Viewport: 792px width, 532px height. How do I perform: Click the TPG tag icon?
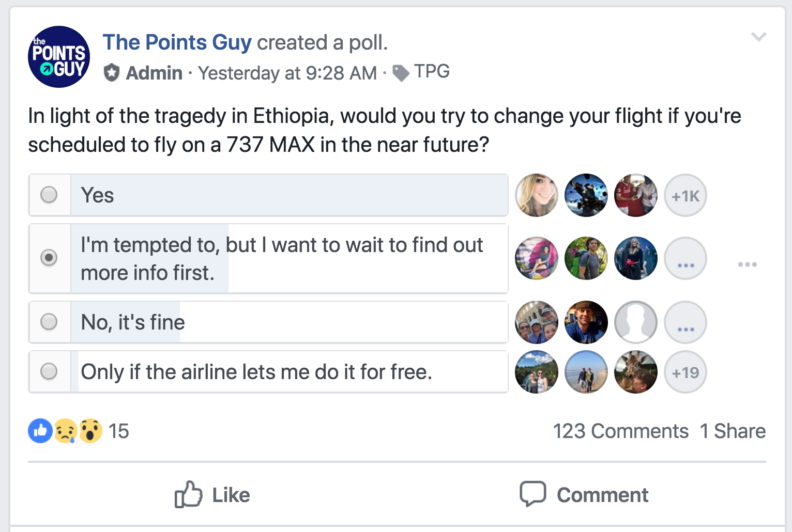point(401,73)
